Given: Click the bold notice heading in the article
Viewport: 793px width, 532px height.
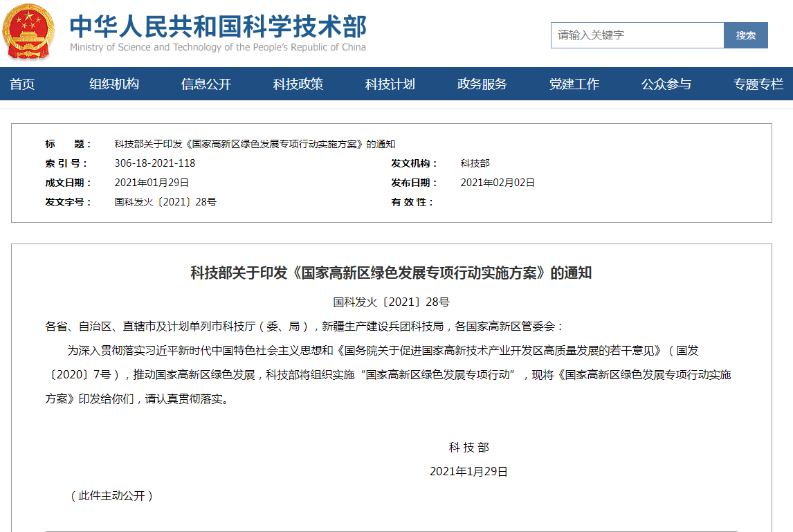Looking at the screenshot, I should tap(391, 273).
